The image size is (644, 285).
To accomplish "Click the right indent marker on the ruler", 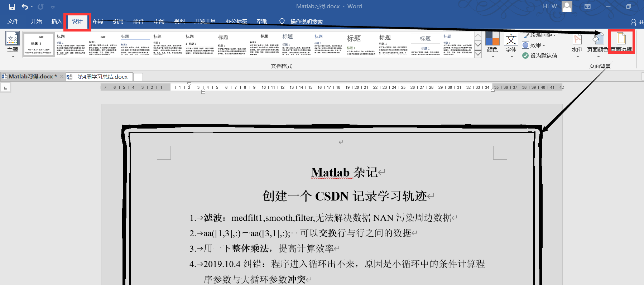I will click(x=493, y=90).
